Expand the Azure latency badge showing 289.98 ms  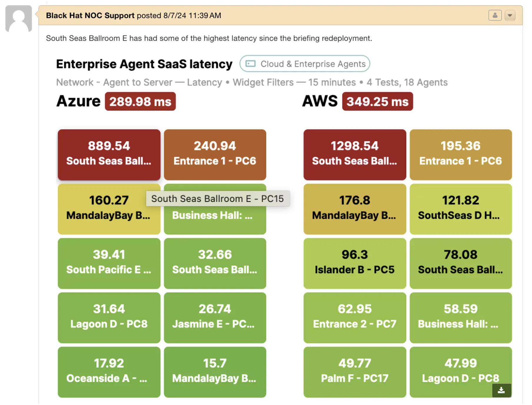tap(140, 101)
